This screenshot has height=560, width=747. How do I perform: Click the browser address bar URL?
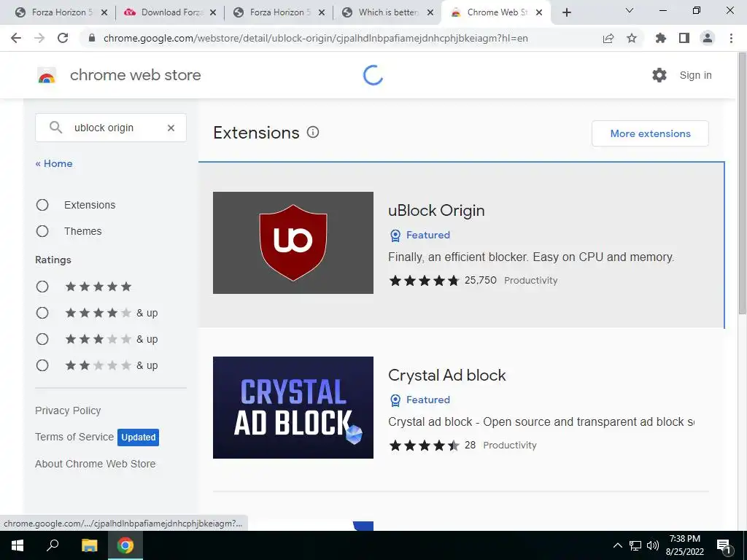[315, 38]
